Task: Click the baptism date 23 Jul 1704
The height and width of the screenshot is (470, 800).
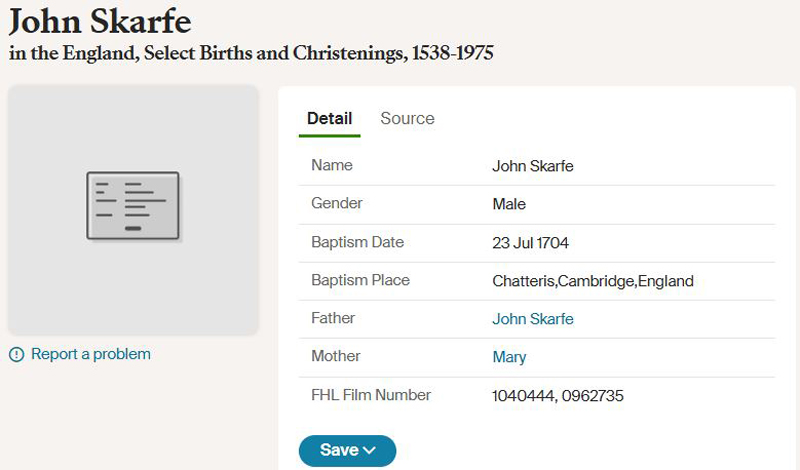Action: click(530, 242)
